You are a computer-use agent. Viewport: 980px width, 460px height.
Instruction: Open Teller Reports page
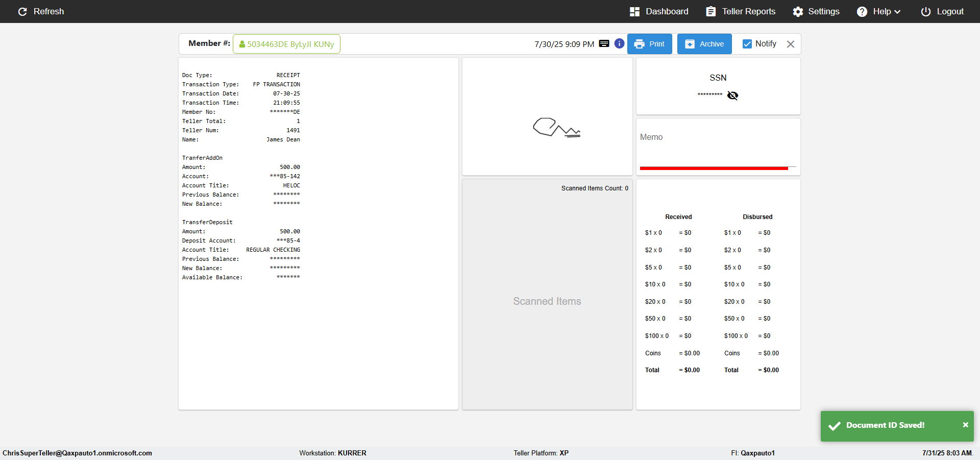click(740, 11)
